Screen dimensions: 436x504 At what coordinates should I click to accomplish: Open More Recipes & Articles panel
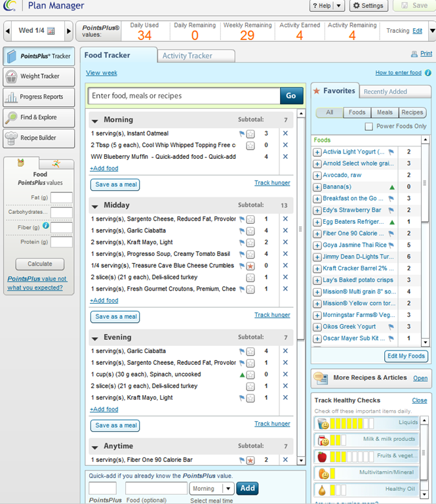(420, 378)
